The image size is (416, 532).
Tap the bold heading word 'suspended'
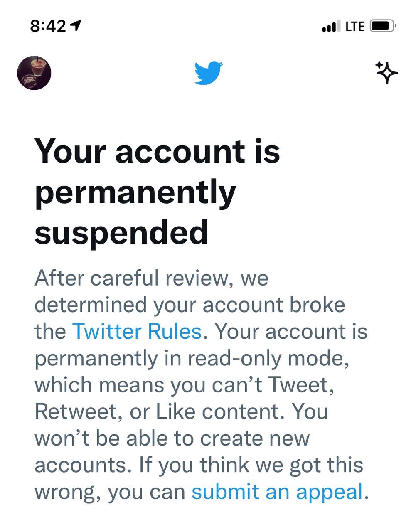(x=121, y=232)
